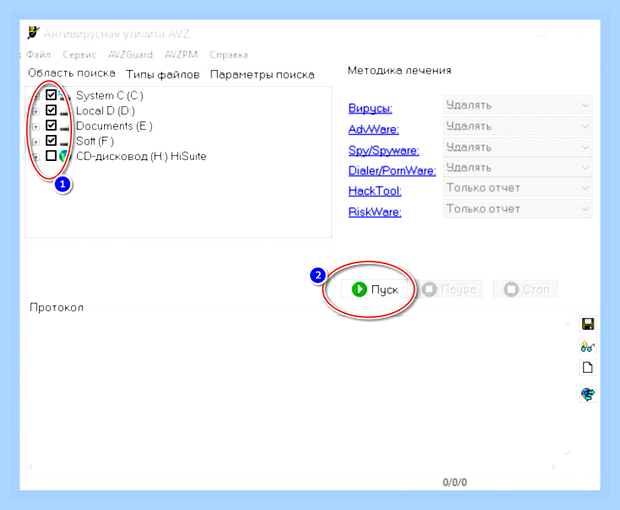Switch to the Типы файлов tab
The image size is (620, 510).
click(163, 74)
